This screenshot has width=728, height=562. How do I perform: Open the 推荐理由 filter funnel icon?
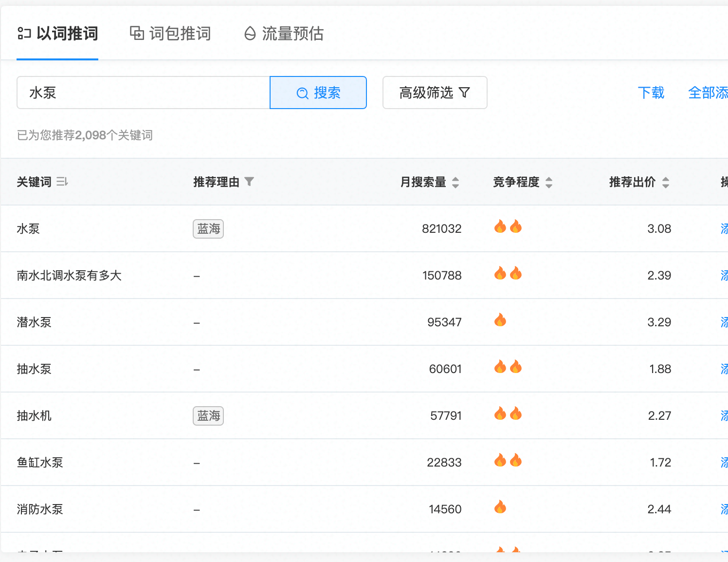click(249, 182)
